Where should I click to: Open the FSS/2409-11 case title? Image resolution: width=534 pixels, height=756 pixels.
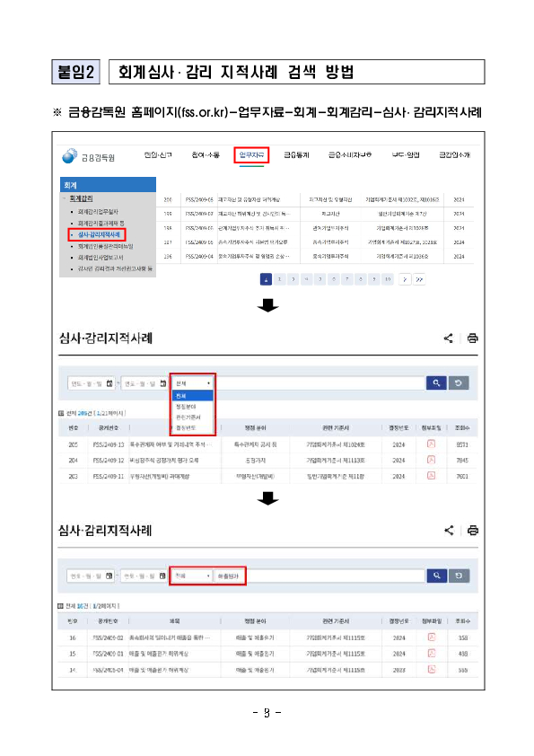click(x=160, y=477)
